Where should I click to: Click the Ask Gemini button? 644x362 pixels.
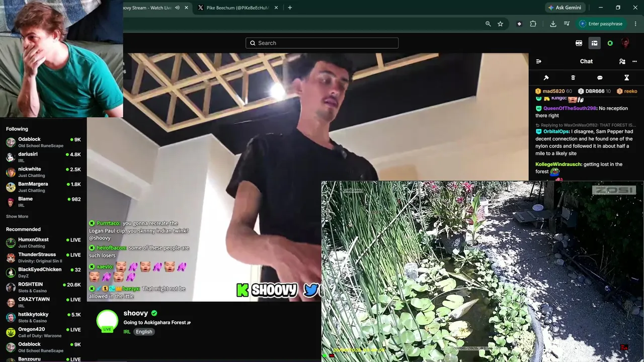coord(565,8)
